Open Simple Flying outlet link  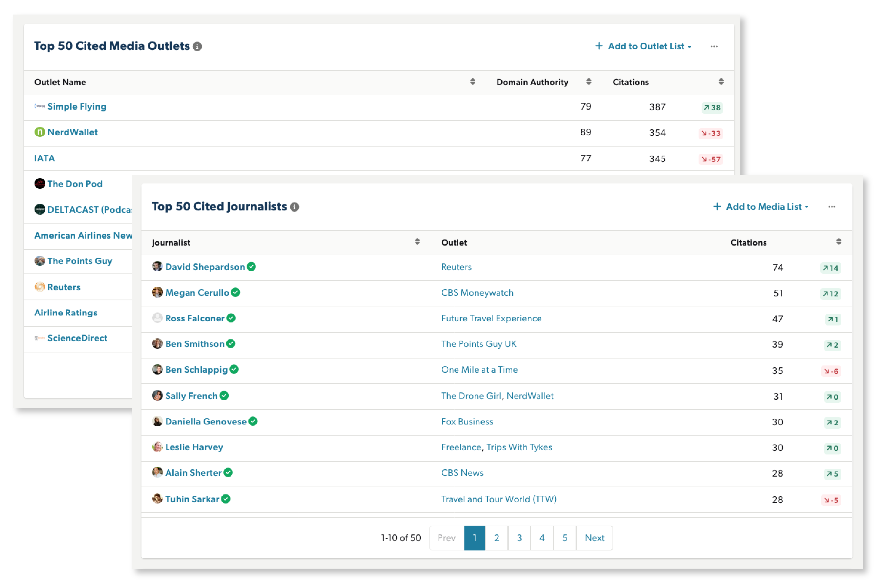(77, 107)
